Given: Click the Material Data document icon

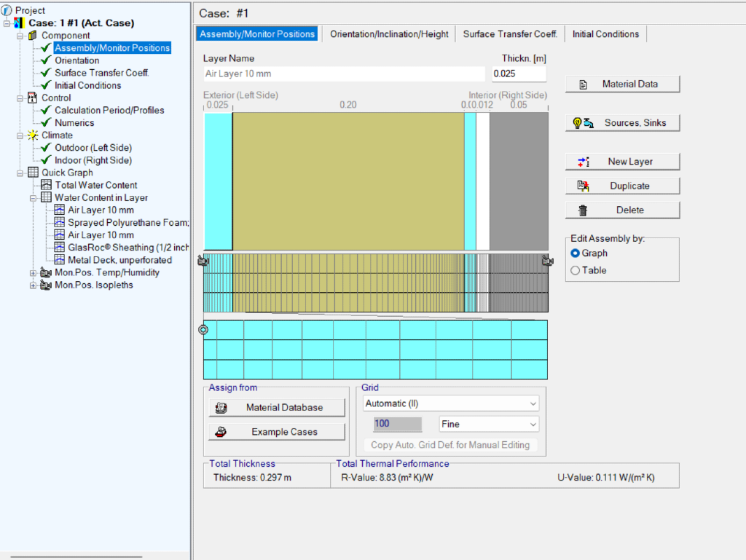Looking at the screenshot, I should (x=583, y=84).
